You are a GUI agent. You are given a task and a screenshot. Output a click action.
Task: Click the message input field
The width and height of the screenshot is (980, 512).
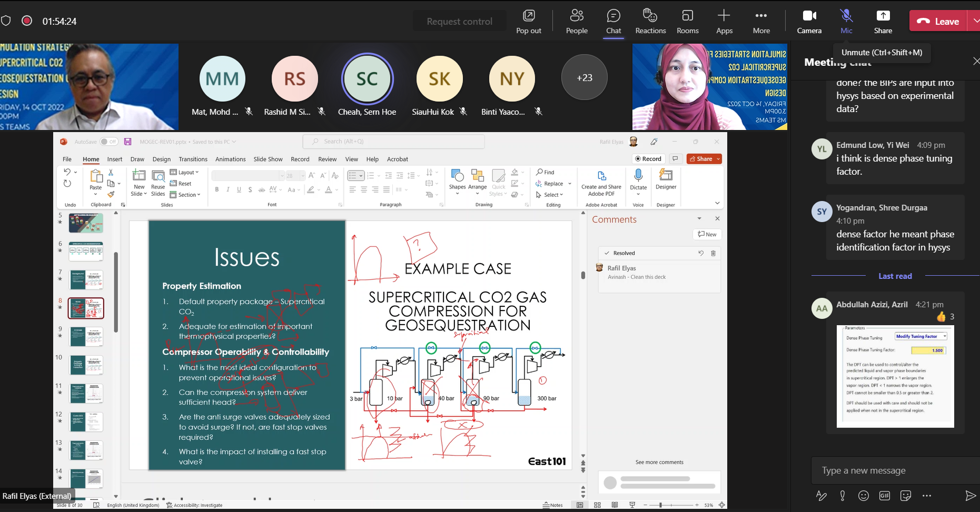(x=895, y=470)
